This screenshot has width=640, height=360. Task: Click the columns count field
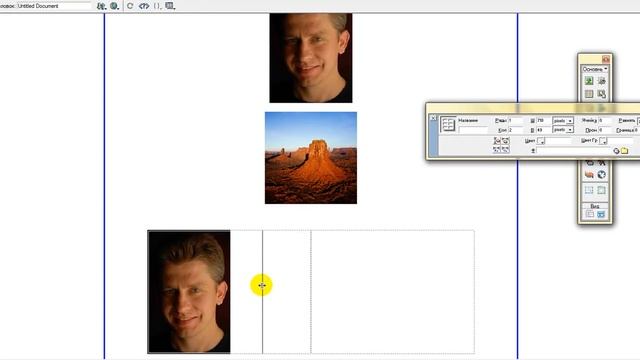pyautogui.click(x=515, y=130)
